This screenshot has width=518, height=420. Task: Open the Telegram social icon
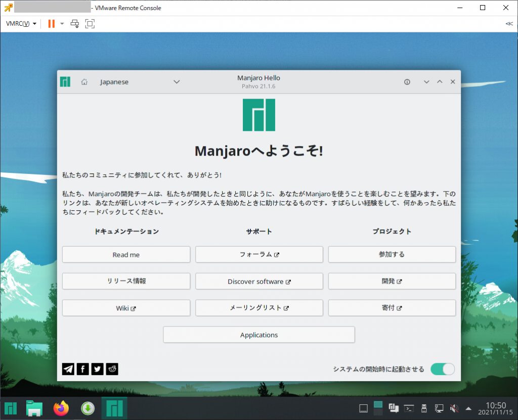click(x=68, y=369)
